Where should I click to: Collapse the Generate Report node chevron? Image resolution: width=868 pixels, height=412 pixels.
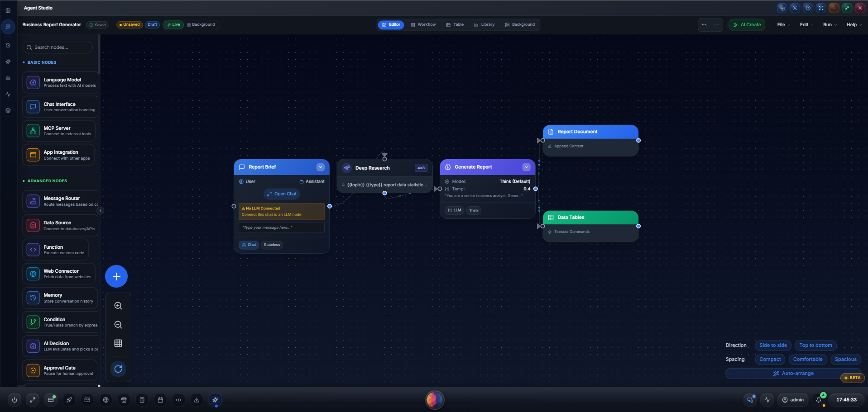526,167
